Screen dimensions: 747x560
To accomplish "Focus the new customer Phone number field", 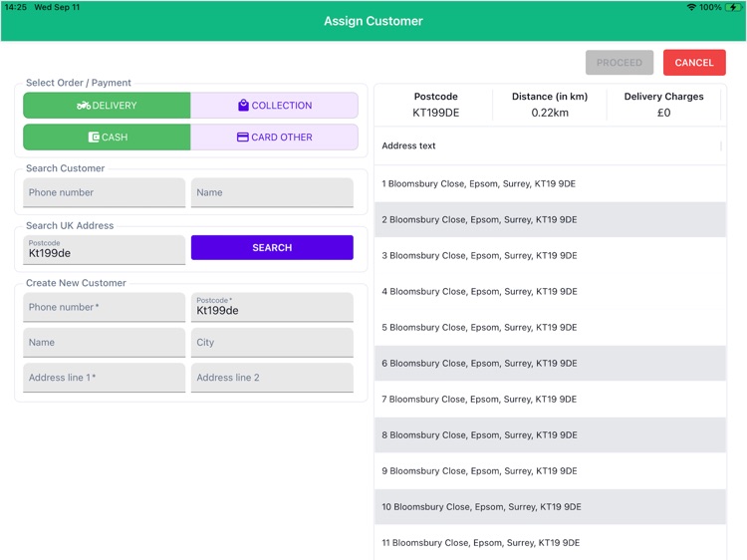I will tap(104, 307).
